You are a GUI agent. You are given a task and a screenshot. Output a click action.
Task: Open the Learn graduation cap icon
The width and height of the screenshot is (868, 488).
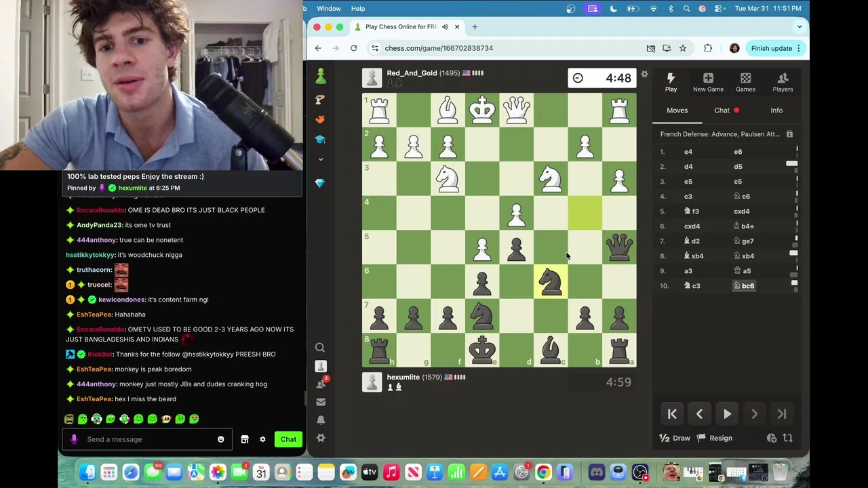pyautogui.click(x=320, y=139)
